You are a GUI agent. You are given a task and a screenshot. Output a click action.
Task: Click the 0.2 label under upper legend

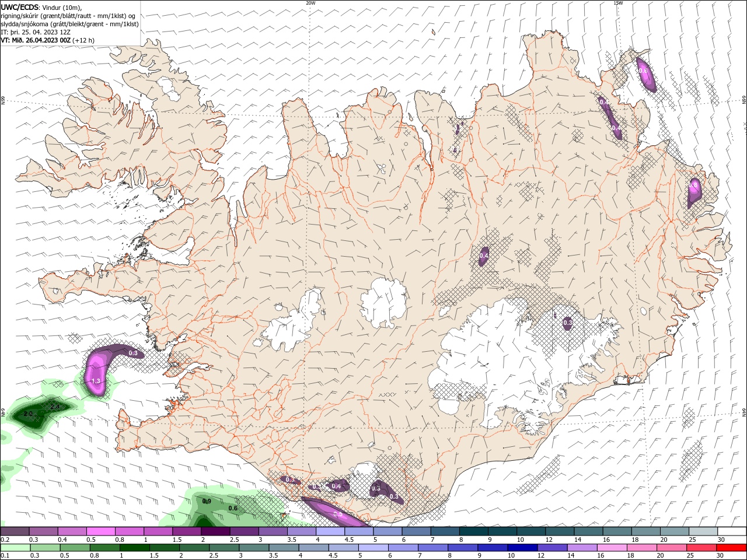pyautogui.click(x=5, y=540)
